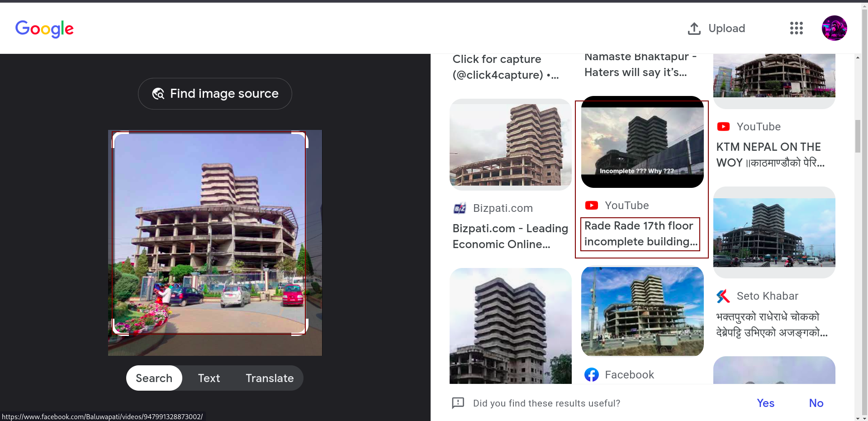868x421 pixels.
Task: Open Rade Rade 17th floor video result
Action: 640,234
